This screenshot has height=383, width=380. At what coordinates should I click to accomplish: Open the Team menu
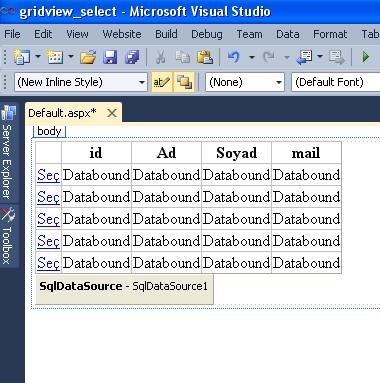click(249, 34)
